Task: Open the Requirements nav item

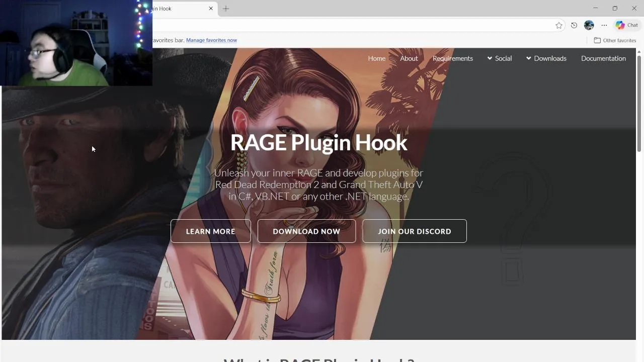Action: (x=453, y=58)
